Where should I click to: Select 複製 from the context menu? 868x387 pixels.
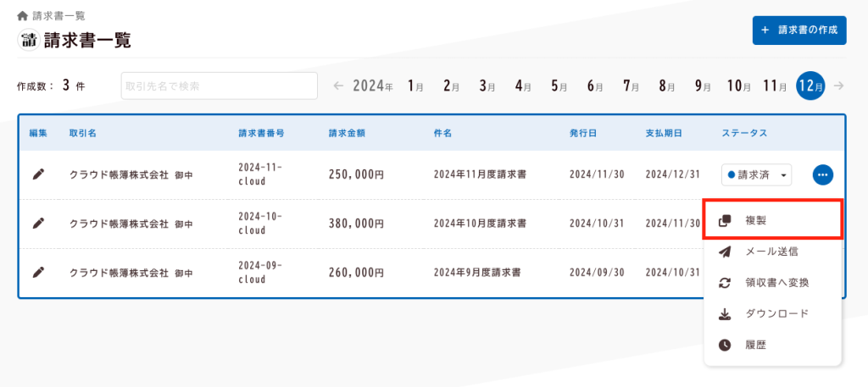(x=771, y=220)
